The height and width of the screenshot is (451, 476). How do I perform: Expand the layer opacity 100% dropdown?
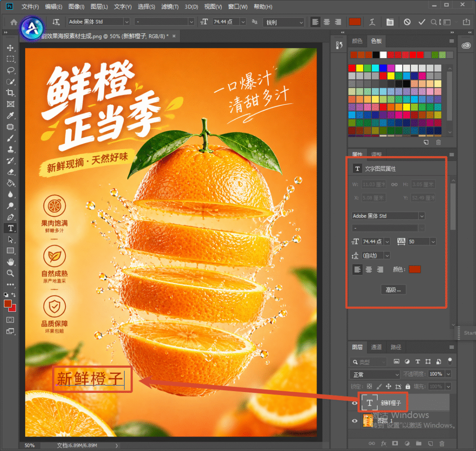click(x=449, y=374)
